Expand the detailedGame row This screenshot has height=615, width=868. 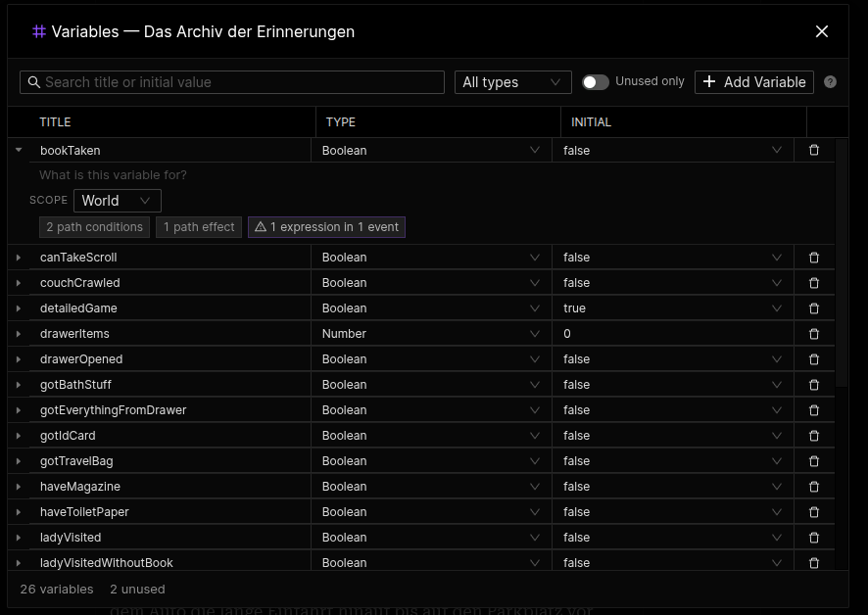pyautogui.click(x=19, y=308)
